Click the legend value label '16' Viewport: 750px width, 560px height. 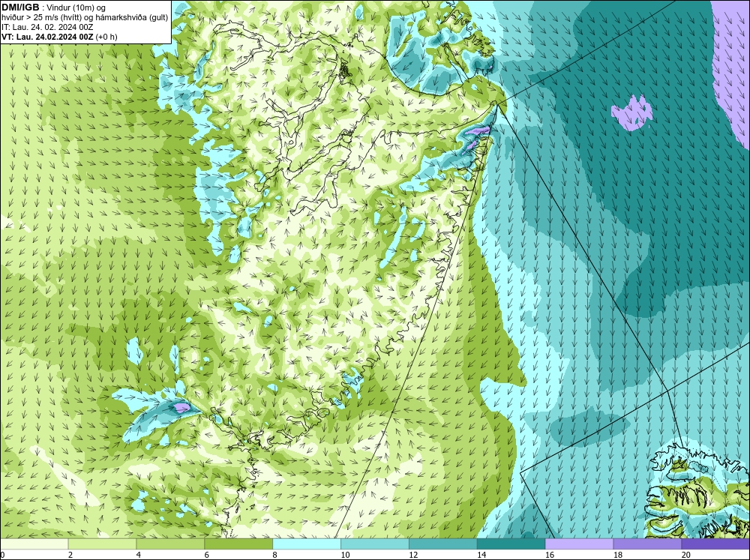pyautogui.click(x=550, y=555)
